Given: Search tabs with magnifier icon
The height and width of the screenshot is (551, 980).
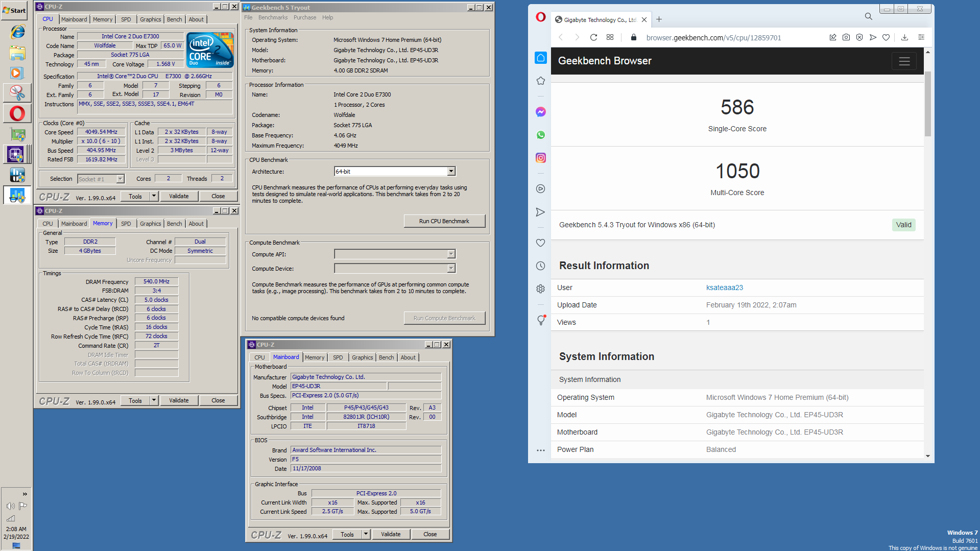Looking at the screenshot, I should click(x=868, y=16).
